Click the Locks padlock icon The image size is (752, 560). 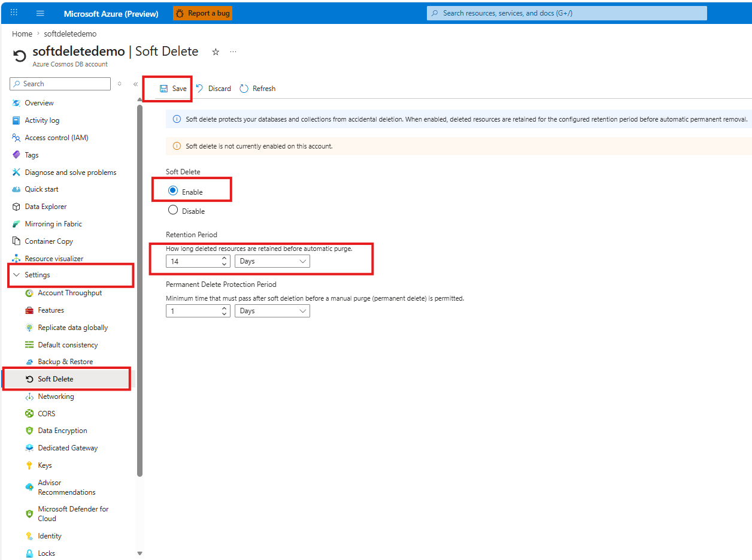pos(29,553)
